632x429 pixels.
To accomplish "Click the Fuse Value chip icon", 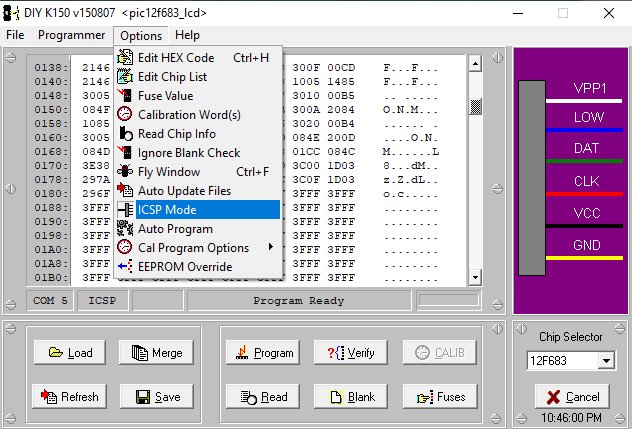I will point(125,95).
